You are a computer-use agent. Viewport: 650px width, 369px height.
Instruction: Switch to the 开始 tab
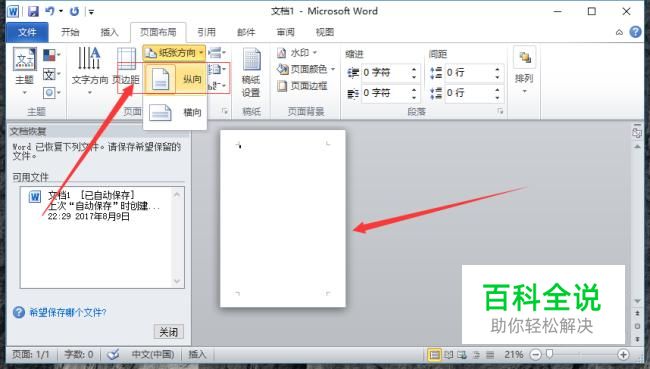point(70,32)
